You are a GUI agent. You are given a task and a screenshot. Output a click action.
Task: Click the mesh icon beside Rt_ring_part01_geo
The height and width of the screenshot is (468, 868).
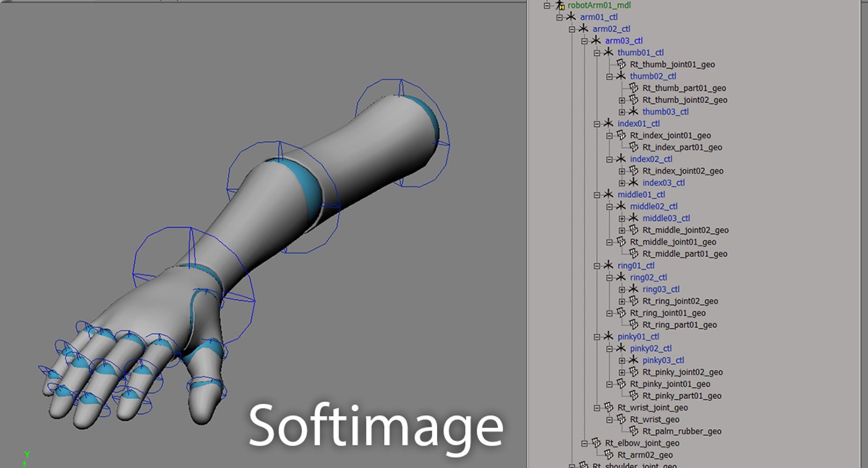click(633, 324)
